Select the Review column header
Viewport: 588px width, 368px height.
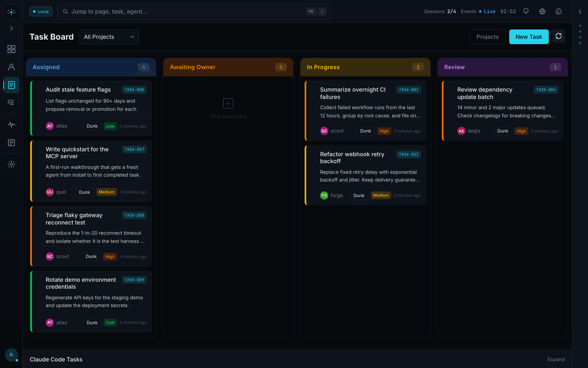[x=502, y=67]
